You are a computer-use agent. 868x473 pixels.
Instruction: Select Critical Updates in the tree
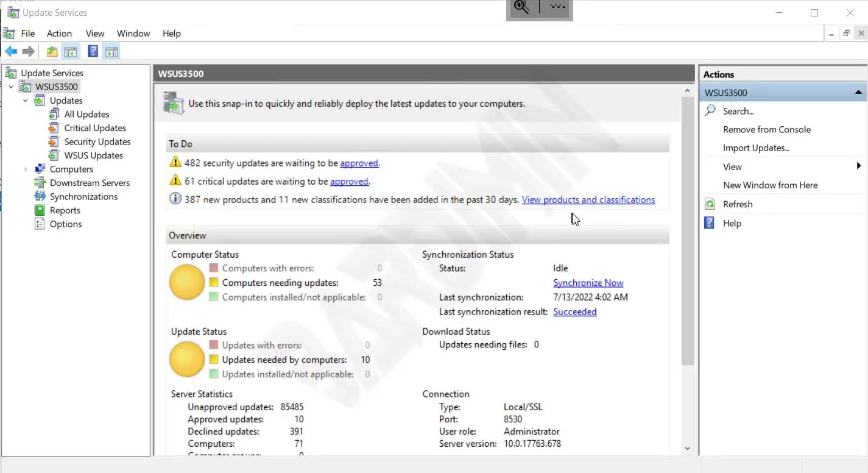pyautogui.click(x=95, y=128)
